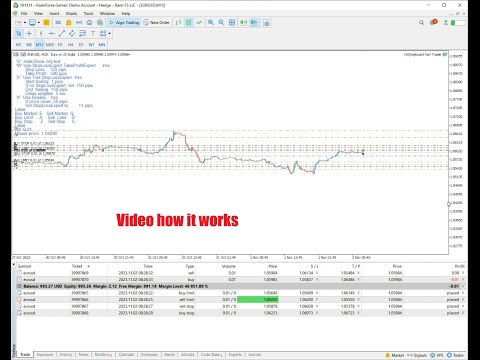The image size is (480, 360).
Task: Open the Window menu
Action: [107, 14]
